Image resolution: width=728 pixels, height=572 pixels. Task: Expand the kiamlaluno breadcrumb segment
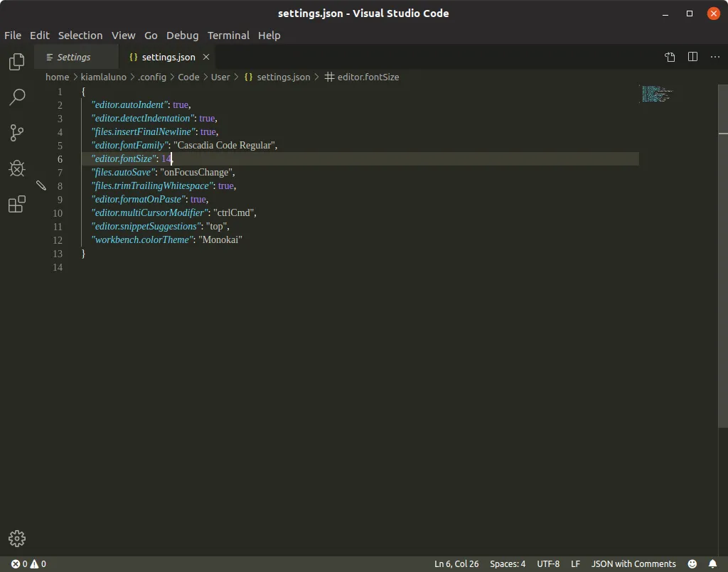[104, 77]
